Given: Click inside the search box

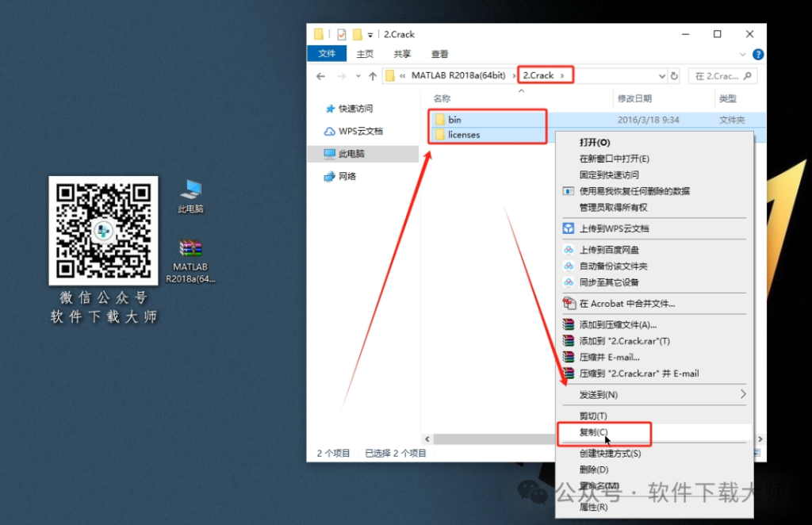Looking at the screenshot, I should (722, 75).
